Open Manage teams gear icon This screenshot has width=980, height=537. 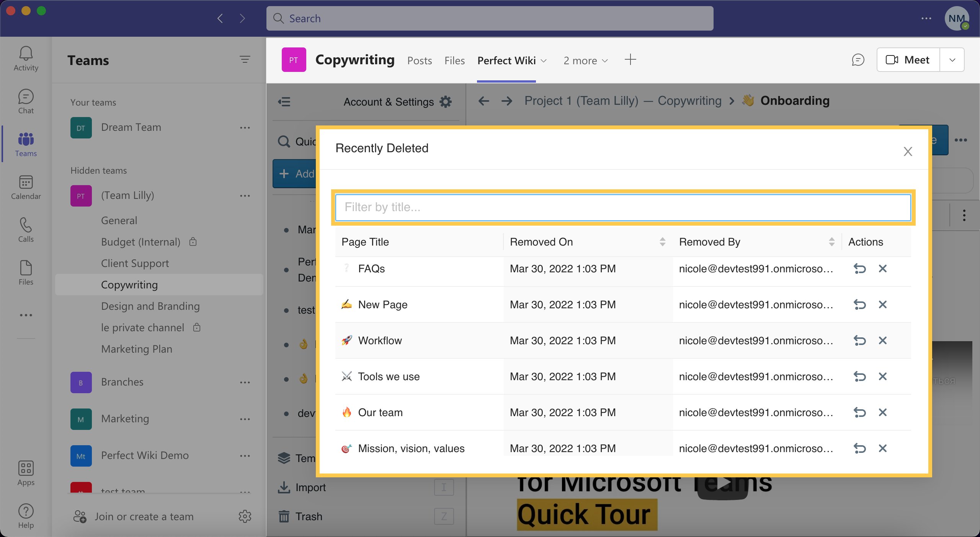click(245, 517)
